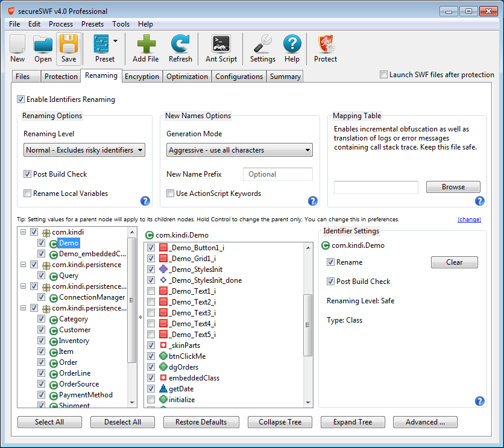Screen dimensions: 504x448
Task: Collapse the com.kindi tree node
Action: [23, 232]
